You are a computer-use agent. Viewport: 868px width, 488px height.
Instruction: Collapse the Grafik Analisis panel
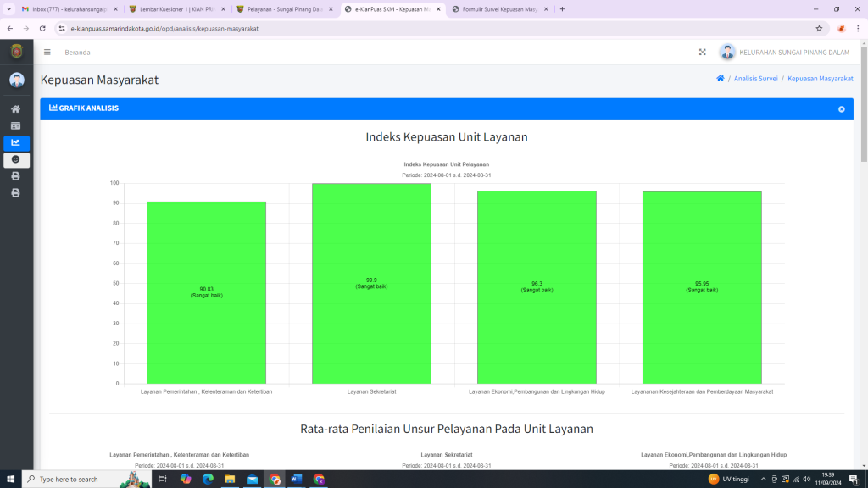coord(842,109)
